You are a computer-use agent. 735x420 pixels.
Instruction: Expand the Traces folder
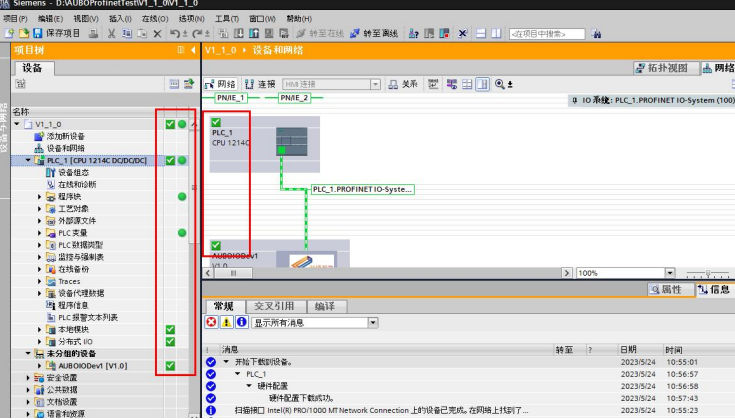point(39,281)
